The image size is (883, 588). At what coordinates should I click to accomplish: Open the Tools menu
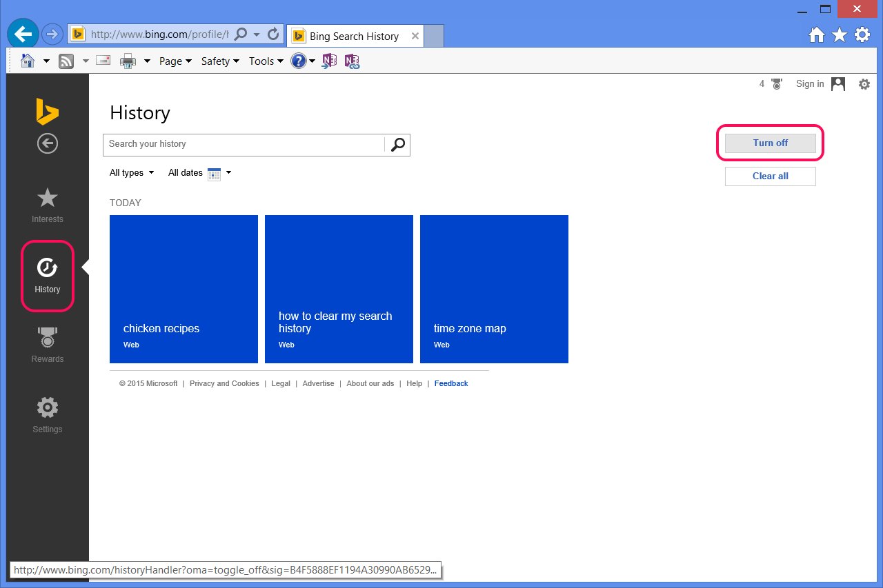(x=266, y=61)
